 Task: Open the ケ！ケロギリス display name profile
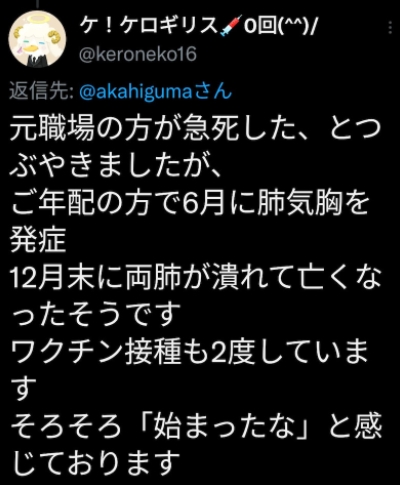coord(149,27)
